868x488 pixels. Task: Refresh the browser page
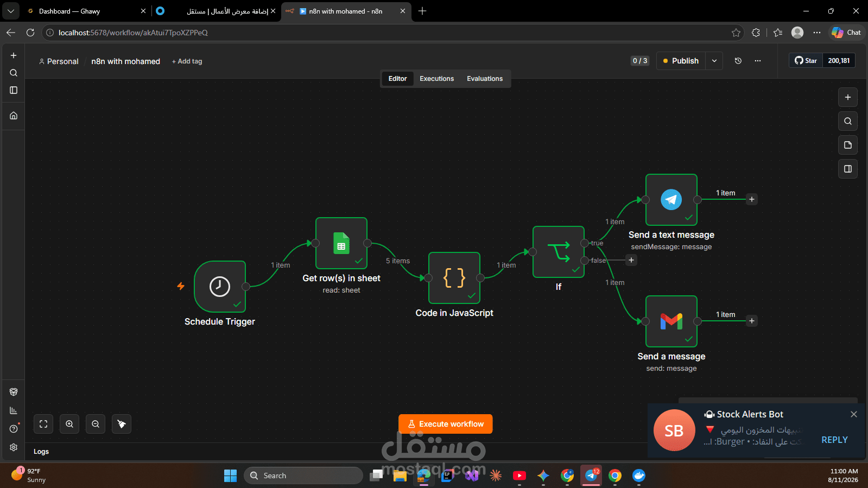30,33
